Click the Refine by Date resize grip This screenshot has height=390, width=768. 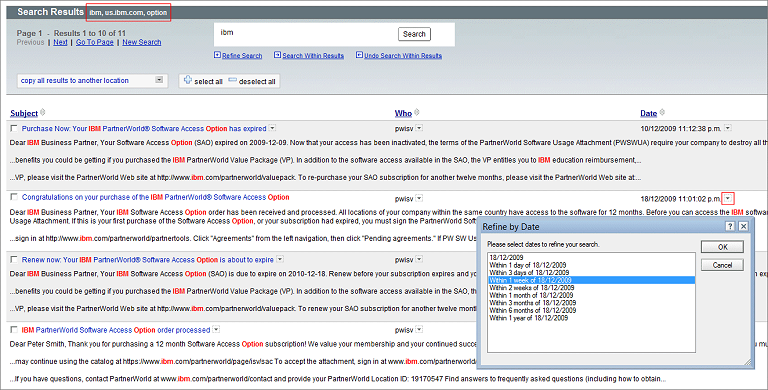pos(747,362)
